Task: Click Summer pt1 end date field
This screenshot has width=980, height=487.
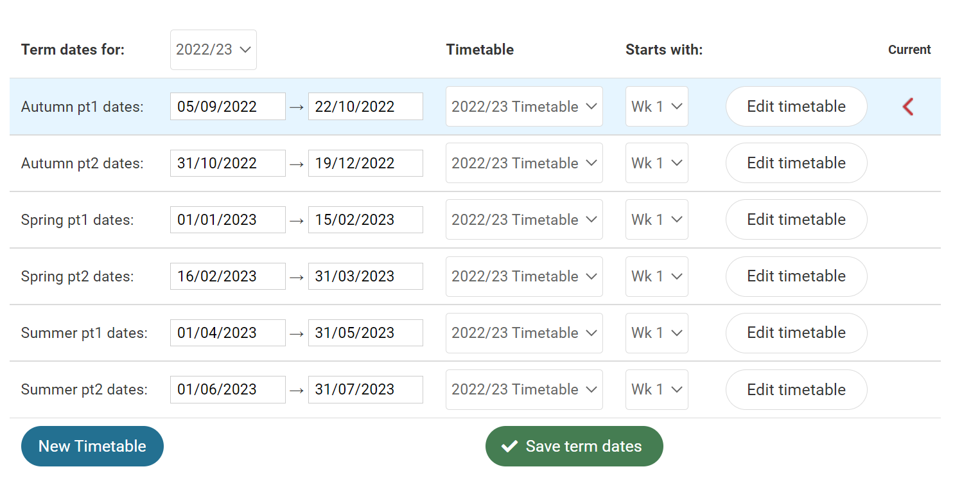Action: coord(365,333)
